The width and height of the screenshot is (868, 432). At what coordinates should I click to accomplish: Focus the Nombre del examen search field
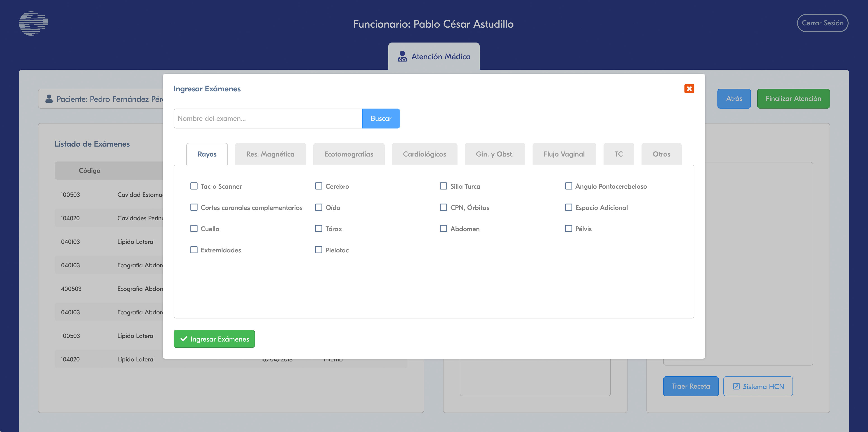pyautogui.click(x=268, y=118)
